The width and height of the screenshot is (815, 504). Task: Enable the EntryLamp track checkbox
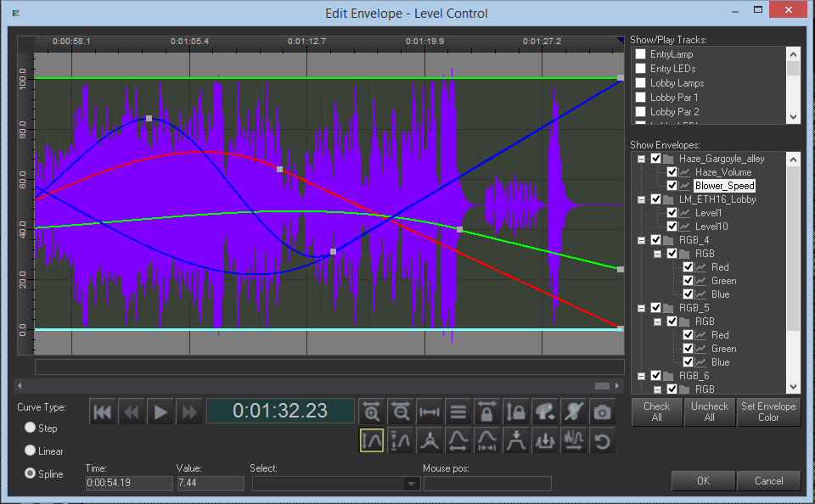pos(641,54)
